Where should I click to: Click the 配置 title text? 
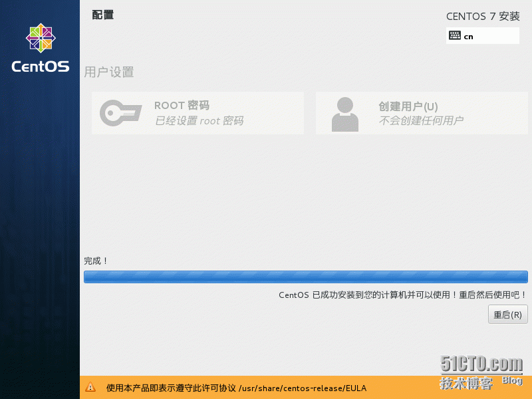pyautogui.click(x=103, y=15)
